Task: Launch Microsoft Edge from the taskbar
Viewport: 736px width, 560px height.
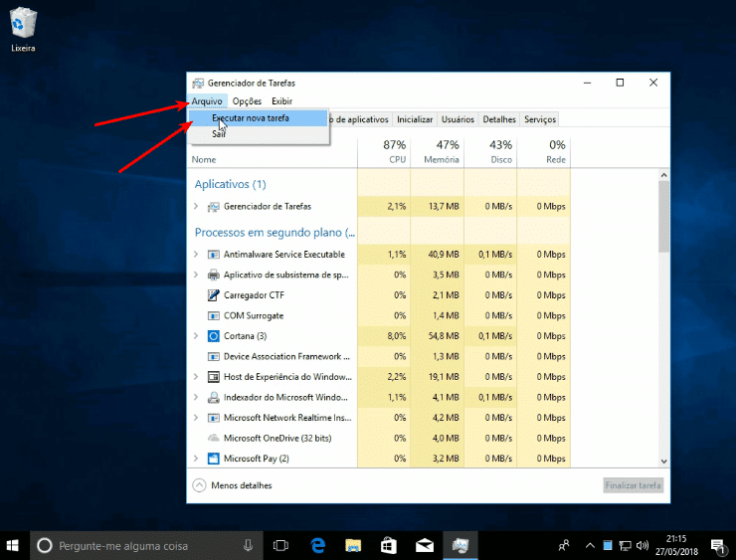Action: coord(318,545)
